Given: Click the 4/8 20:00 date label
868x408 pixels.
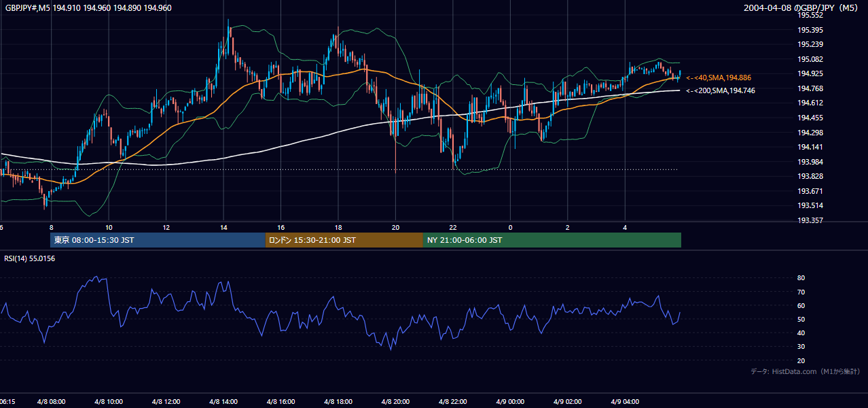Looking at the screenshot, I should point(395,402).
